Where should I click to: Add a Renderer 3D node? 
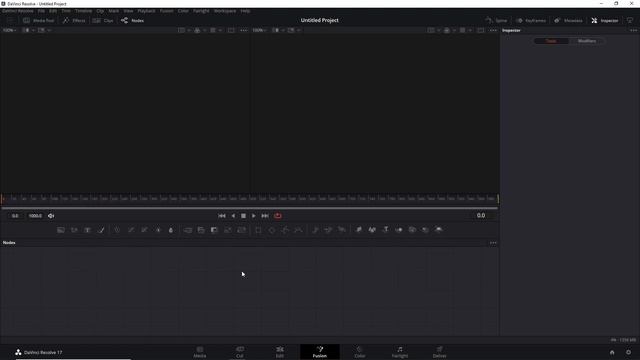click(439, 230)
